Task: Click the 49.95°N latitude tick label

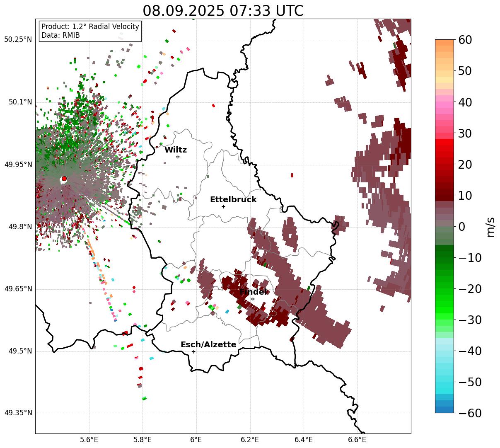Action: 18,165
